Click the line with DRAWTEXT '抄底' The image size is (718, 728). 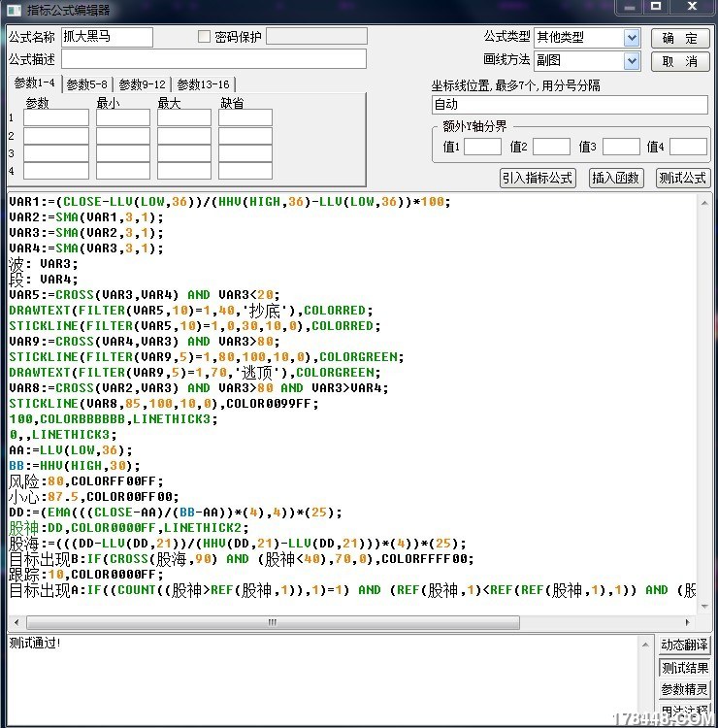191,311
